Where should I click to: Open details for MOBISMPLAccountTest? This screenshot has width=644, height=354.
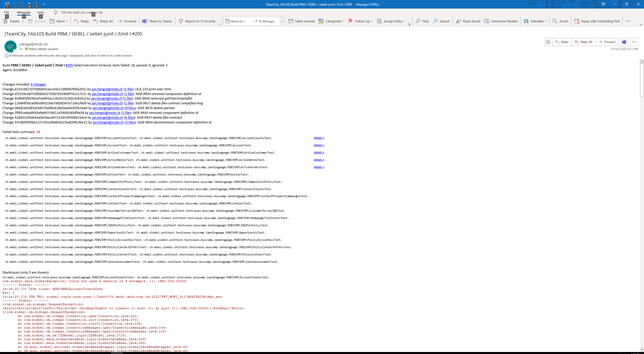tap(319, 145)
